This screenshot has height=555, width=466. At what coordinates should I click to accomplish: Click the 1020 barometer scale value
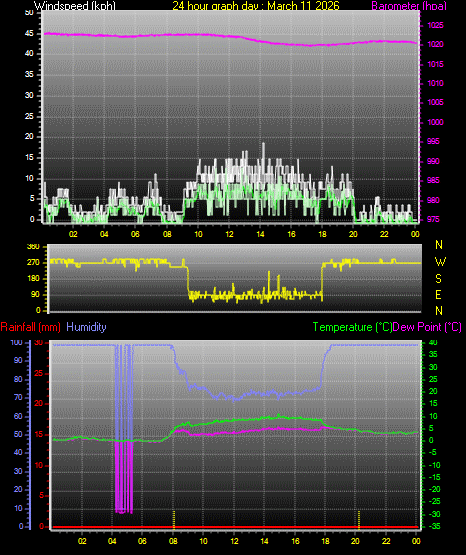435,45
